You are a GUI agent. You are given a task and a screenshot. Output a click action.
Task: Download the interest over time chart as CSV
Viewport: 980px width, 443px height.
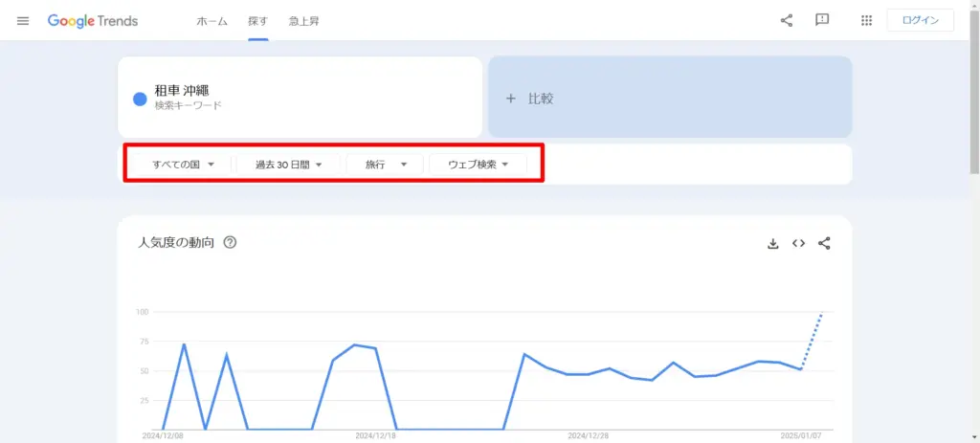pyautogui.click(x=773, y=244)
